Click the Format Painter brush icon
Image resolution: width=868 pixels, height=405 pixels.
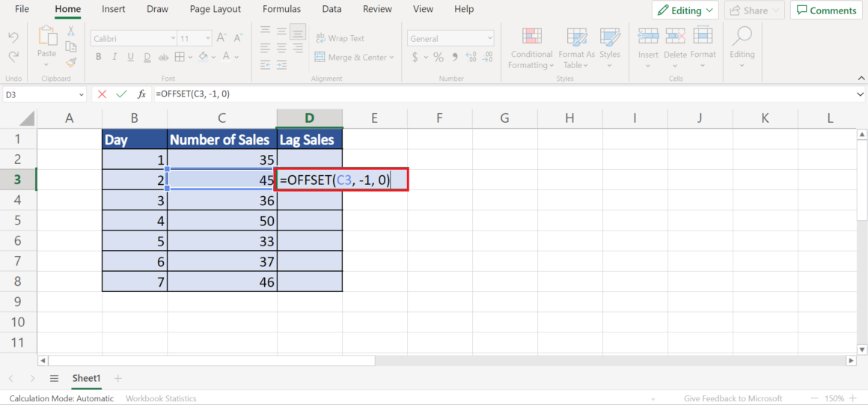tap(71, 63)
